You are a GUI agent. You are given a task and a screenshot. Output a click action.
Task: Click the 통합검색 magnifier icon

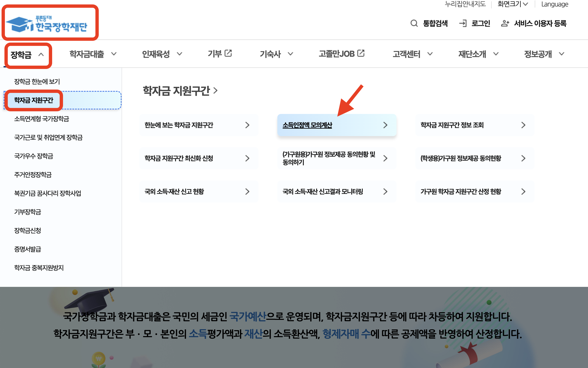pyautogui.click(x=414, y=23)
